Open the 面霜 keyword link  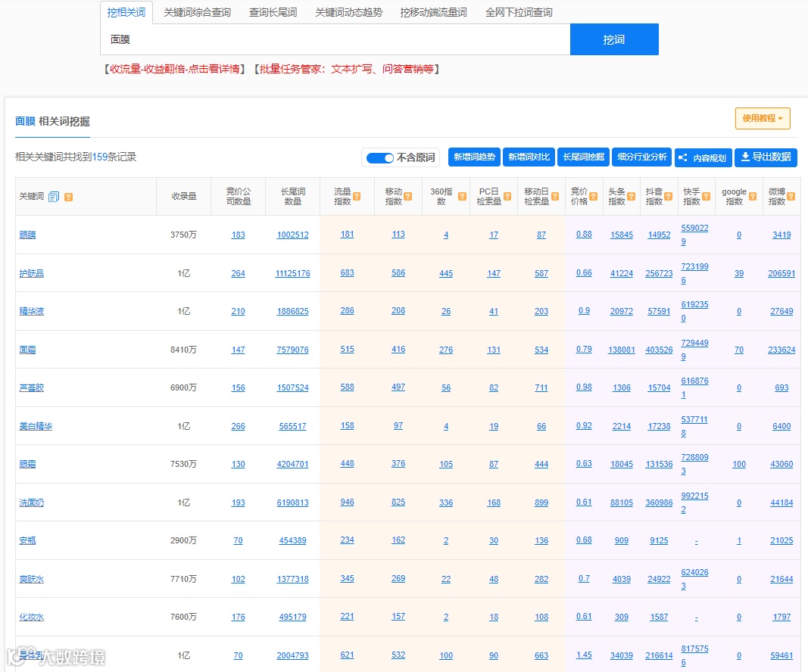click(x=27, y=350)
